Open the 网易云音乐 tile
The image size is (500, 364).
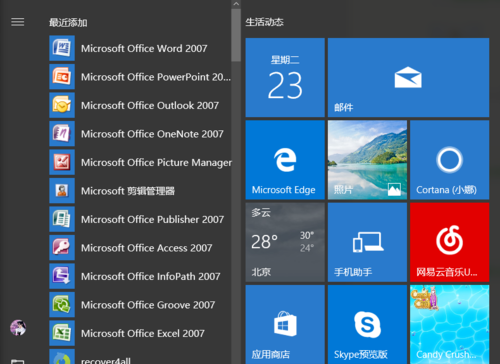[x=450, y=242]
